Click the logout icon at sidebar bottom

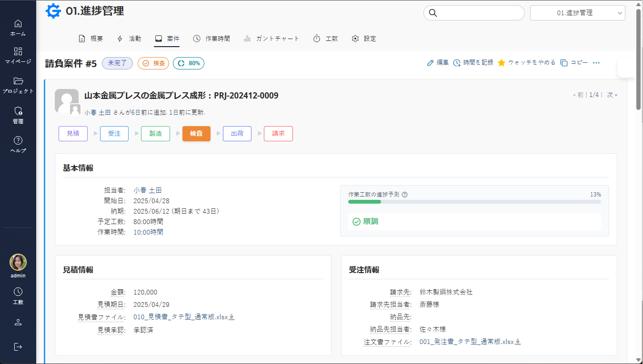click(x=18, y=346)
